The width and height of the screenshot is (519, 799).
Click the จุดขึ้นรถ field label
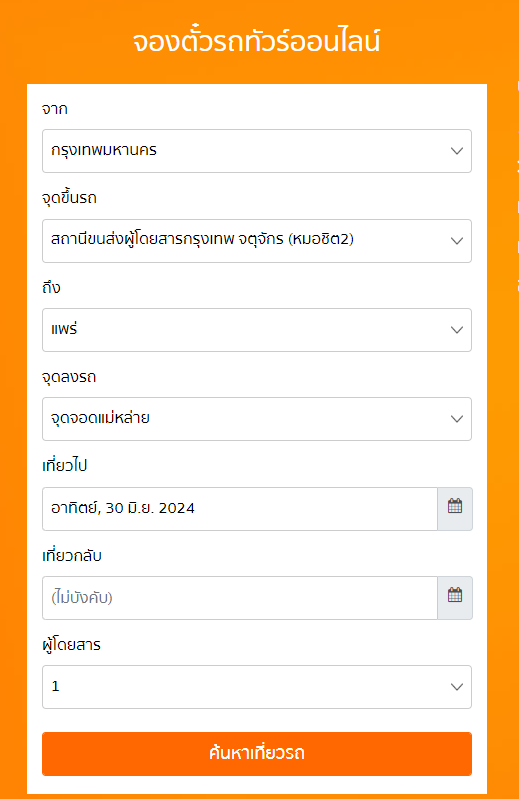pos(69,198)
